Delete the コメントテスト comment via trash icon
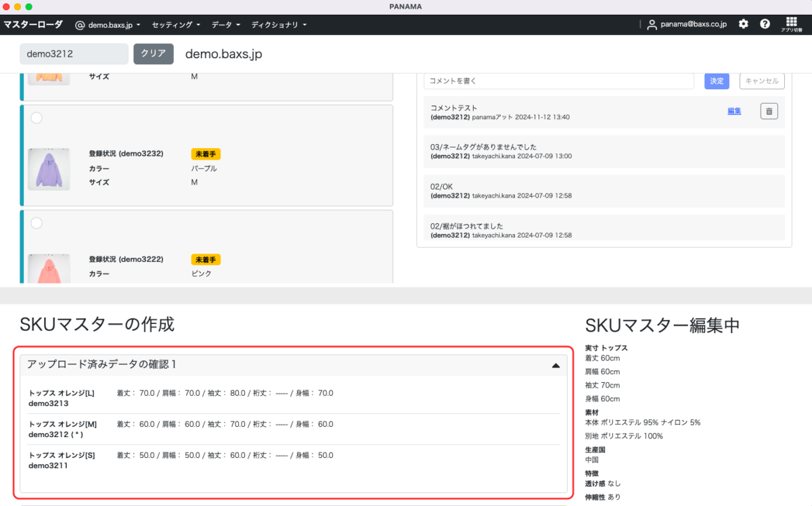 point(769,111)
